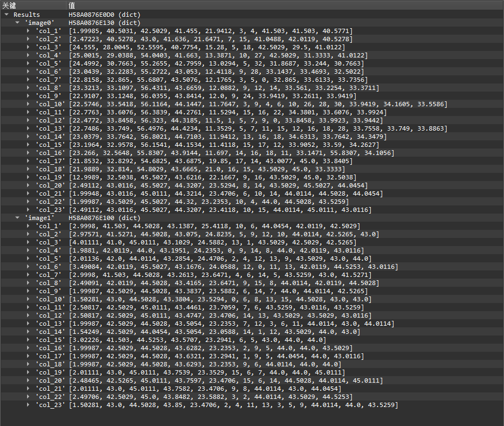Click the list value starting 22.5746, 33.5418
Image resolution: width=504 pixels, height=426 pixels.
click(258, 104)
